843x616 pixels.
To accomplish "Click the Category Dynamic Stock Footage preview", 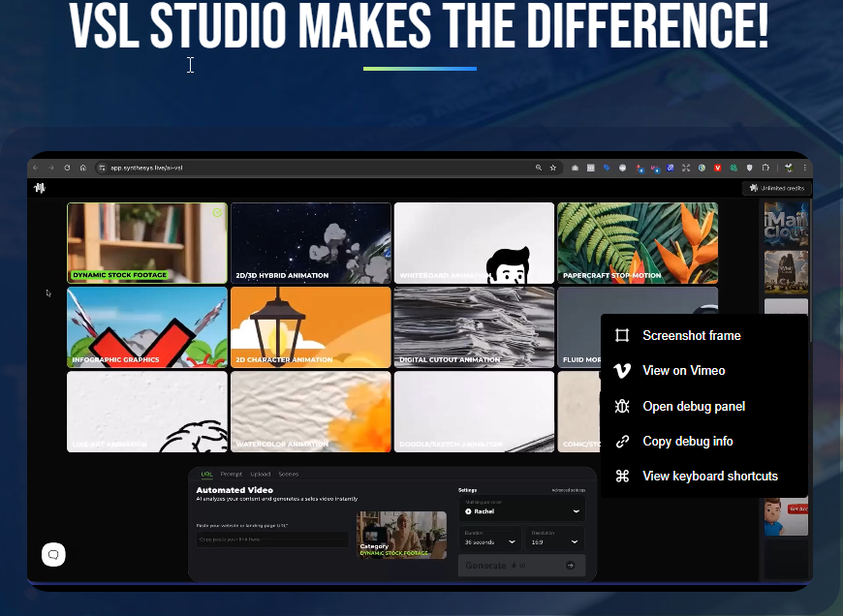I will point(401,535).
